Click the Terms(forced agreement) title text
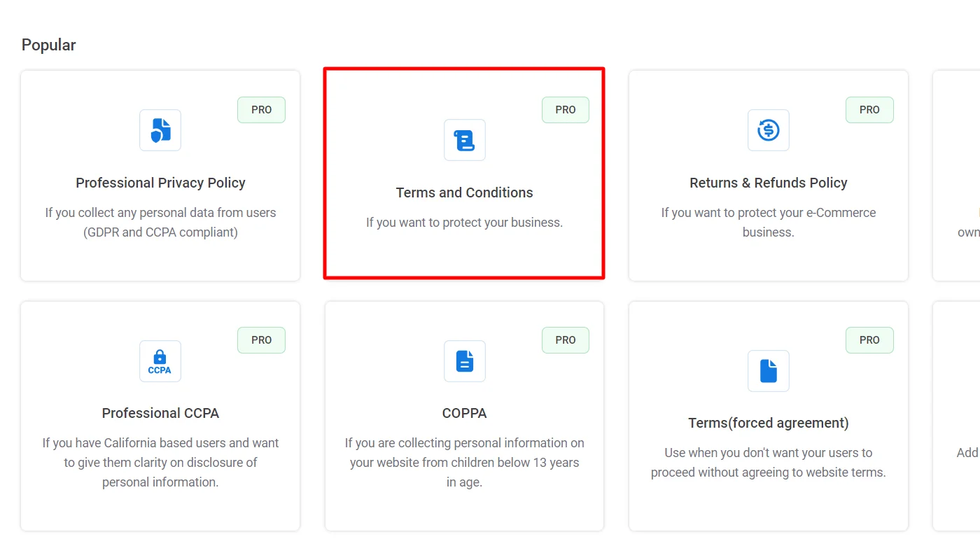Image resolution: width=980 pixels, height=560 pixels. (768, 423)
